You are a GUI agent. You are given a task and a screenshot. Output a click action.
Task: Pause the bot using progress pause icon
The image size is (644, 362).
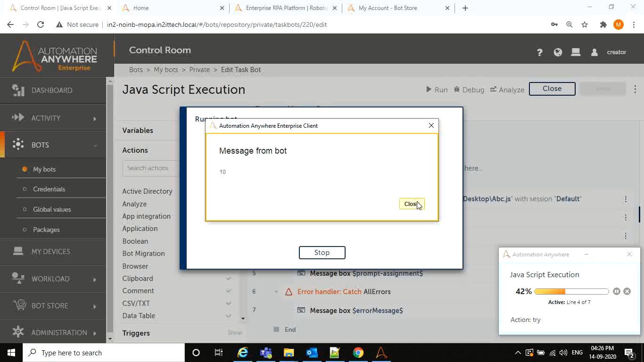pos(617,291)
